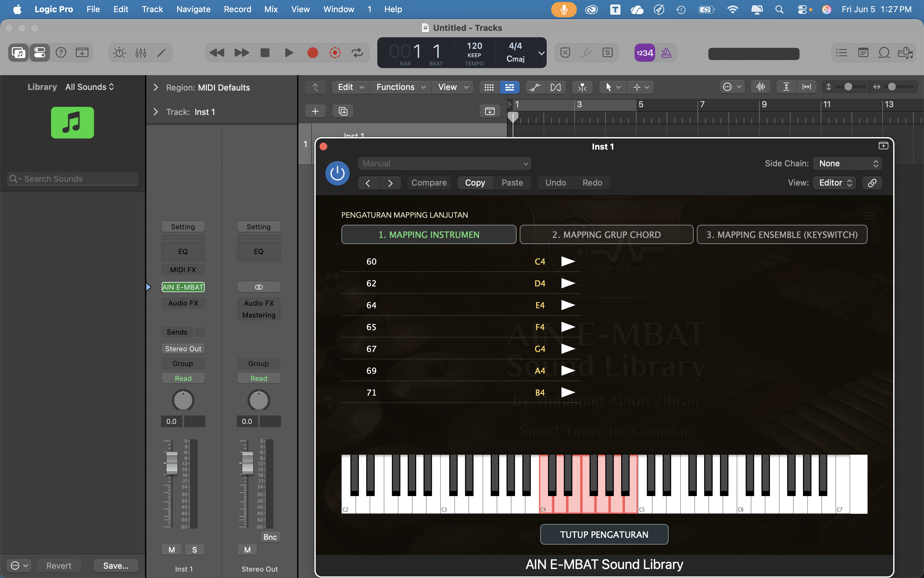Viewport: 924px width, 578px height.
Task: Click play arrow for note C4 row
Action: point(568,261)
